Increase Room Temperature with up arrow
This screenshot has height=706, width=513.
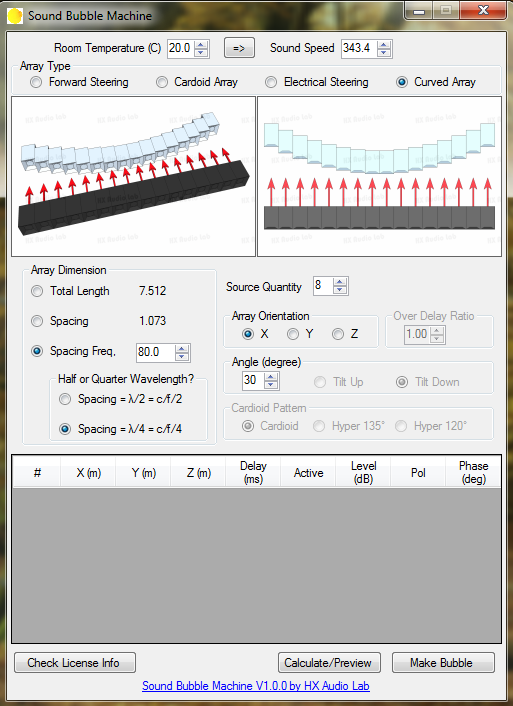(x=201, y=44)
